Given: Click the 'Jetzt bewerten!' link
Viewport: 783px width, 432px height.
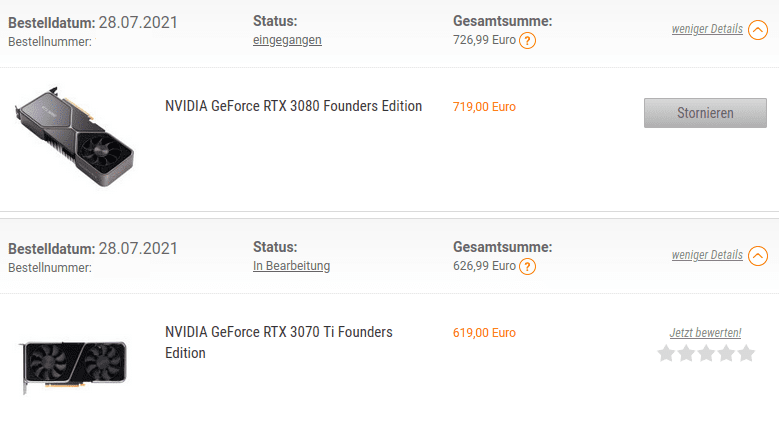Looking at the screenshot, I should [705, 333].
